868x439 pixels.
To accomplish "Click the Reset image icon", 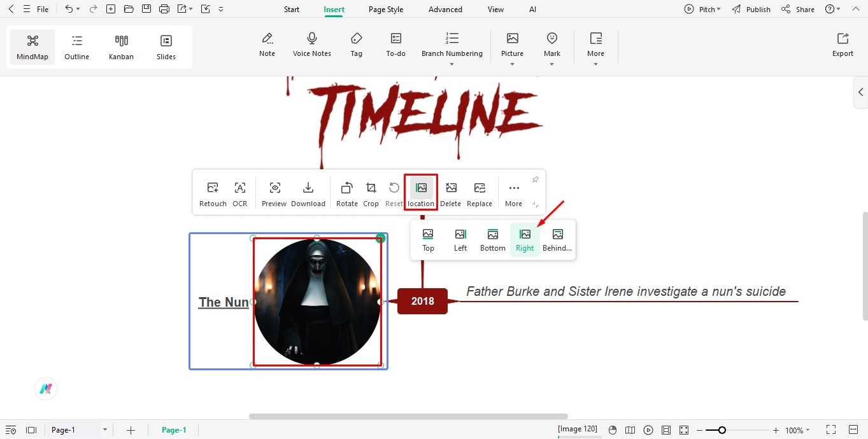I will pos(394,194).
